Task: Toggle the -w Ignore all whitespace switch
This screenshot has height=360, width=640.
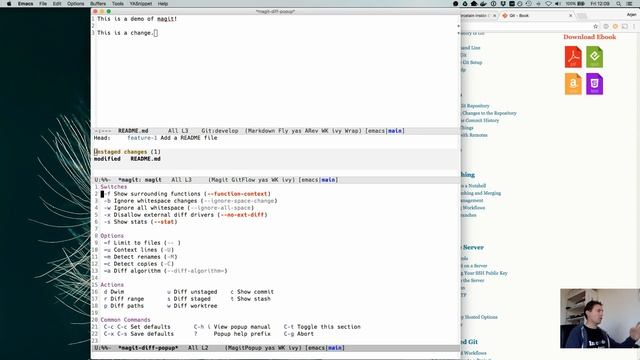Action: click(179, 208)
